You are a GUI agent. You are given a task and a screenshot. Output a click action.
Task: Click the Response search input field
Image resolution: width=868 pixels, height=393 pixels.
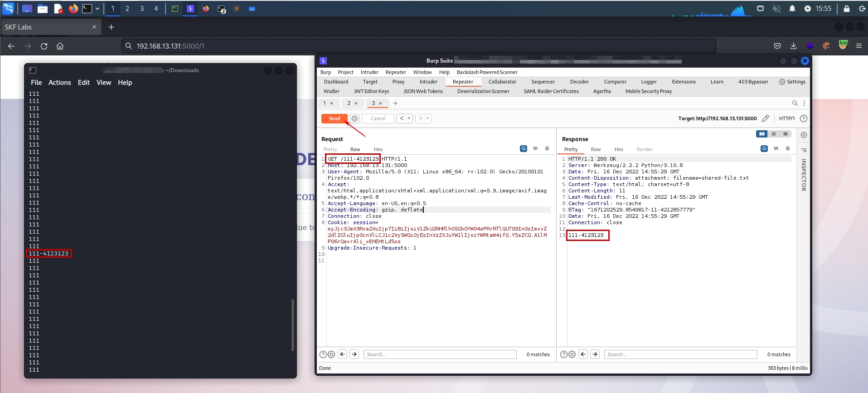680,354
